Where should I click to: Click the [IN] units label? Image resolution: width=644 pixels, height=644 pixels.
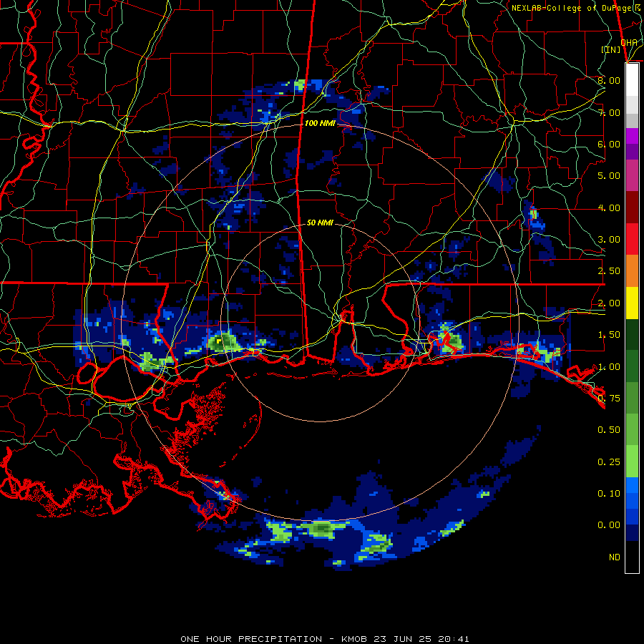[x=611, y=49]
